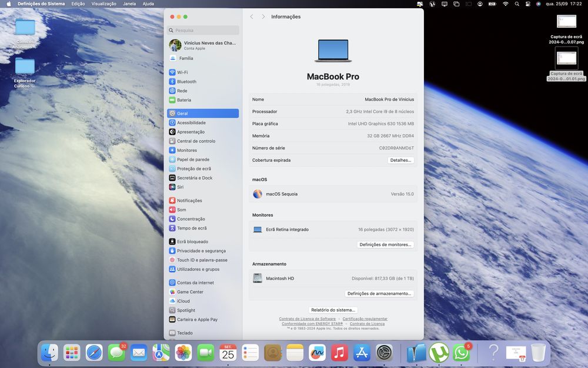Viewport: 588px width, 368px height.
Task: Open Concentração settings
Action: point(203,219)
